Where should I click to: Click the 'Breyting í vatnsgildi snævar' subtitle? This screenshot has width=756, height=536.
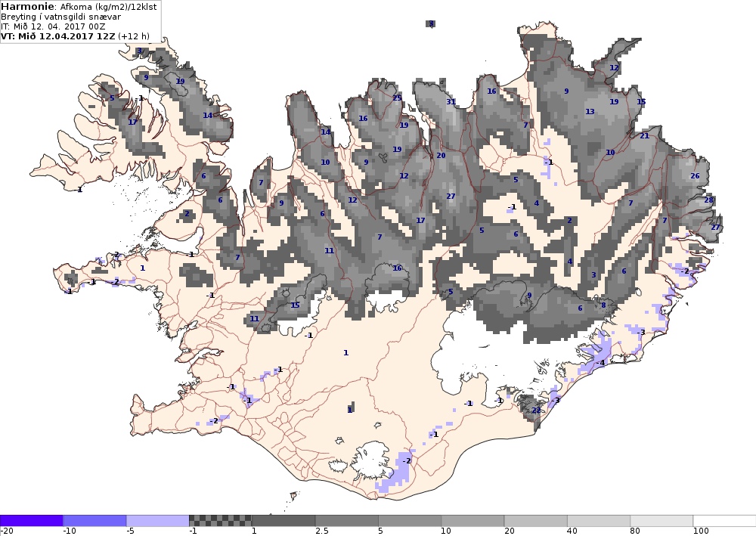coord(60,17)
